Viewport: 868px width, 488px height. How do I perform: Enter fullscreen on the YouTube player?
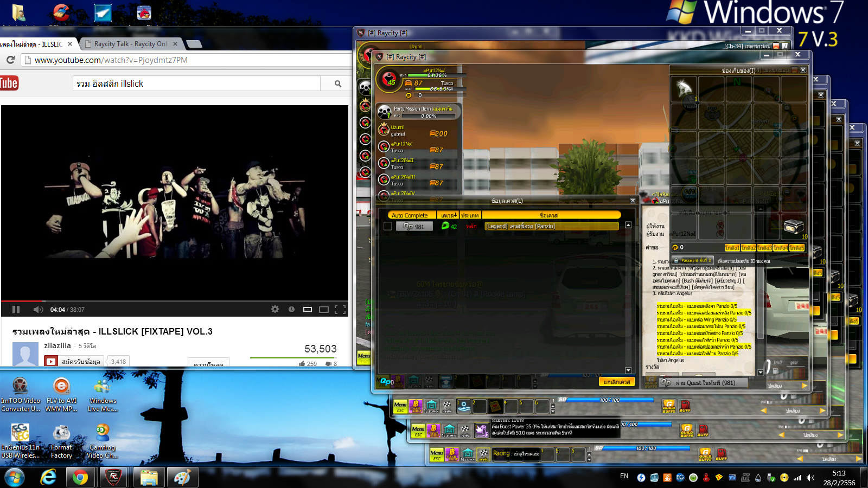[340, 310]
